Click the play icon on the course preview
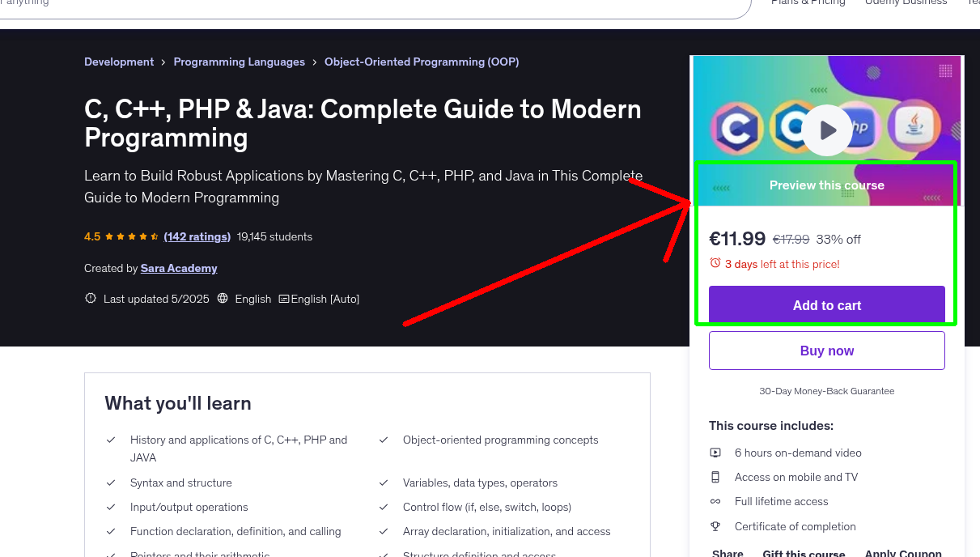The image size is (980, 557). 826,130
